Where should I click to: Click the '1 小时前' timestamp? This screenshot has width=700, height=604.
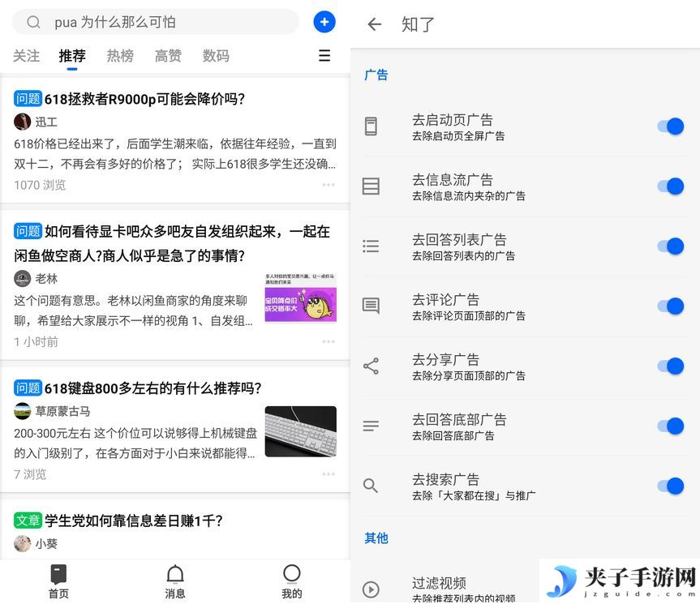point(36,341)
